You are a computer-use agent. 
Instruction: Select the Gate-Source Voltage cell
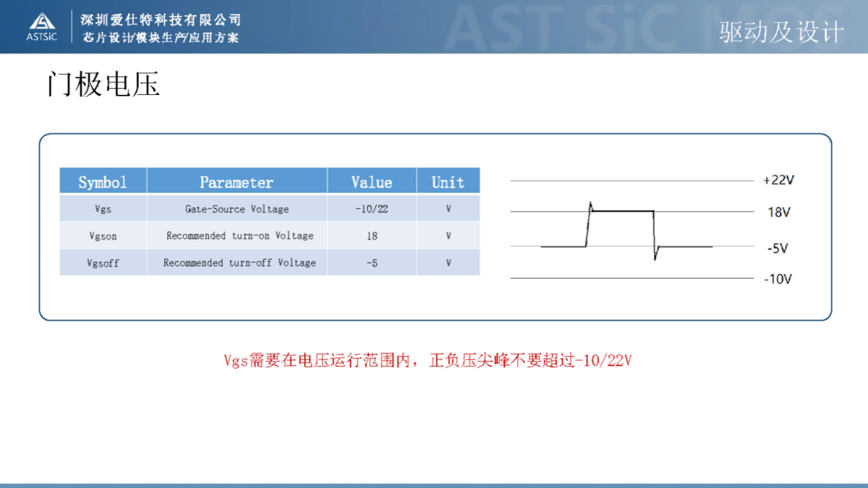pos(237,209)
